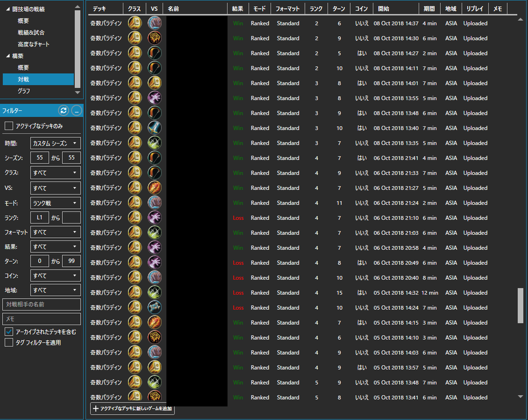This screenshot has width=528, height=420.
Task: Click sidebar navigation scrollbar thumb
Action: (x=77, y=49)
